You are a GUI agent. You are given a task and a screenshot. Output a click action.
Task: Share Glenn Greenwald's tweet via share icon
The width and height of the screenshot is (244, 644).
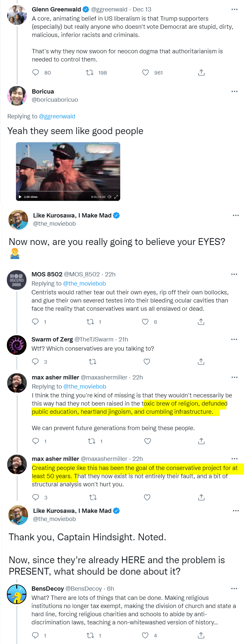pyautogui.click(x=201, y=73)
